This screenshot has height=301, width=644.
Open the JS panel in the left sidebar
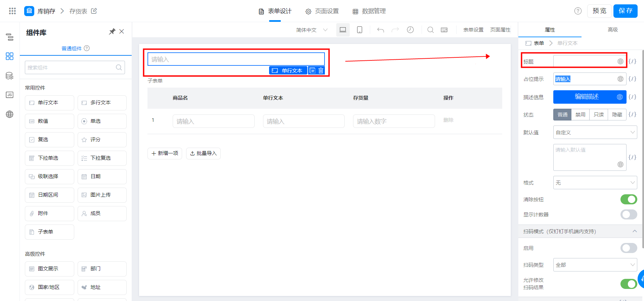click(10, 95)
